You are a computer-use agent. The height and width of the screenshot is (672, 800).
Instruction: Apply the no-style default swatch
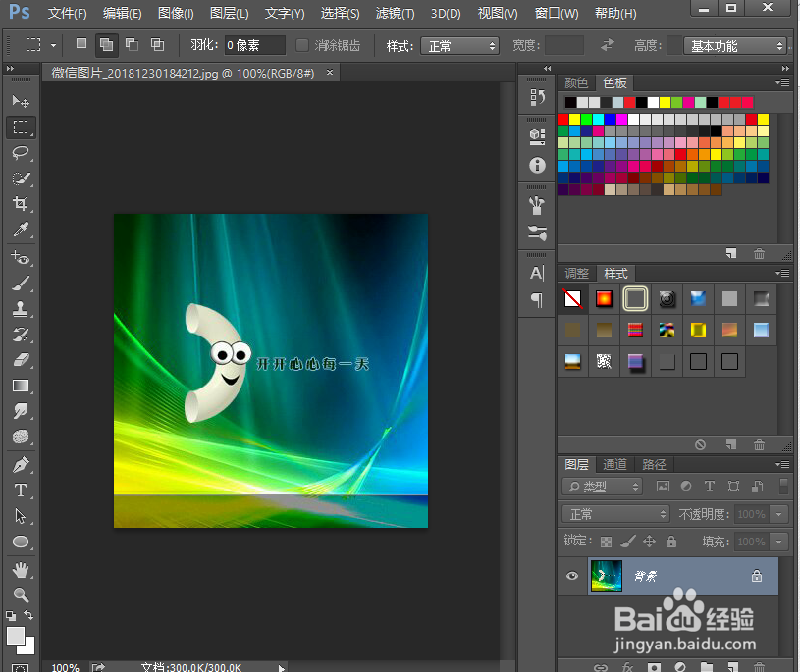point(572,299)
